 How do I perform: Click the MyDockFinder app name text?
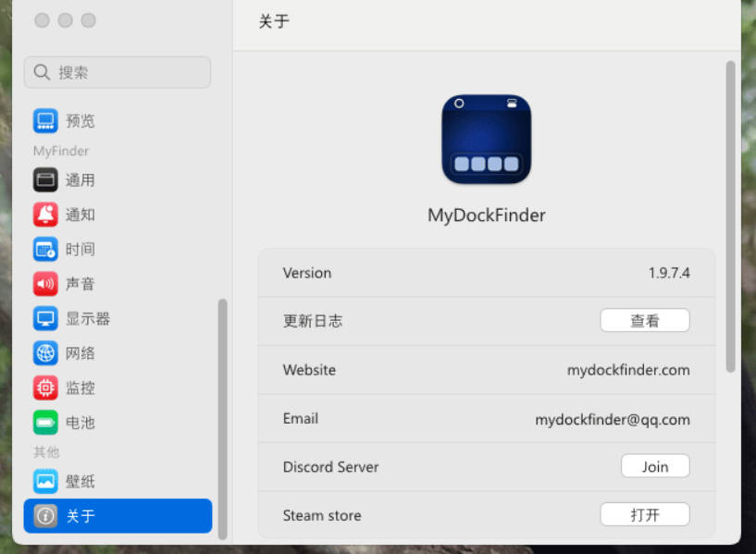point(487,215)
